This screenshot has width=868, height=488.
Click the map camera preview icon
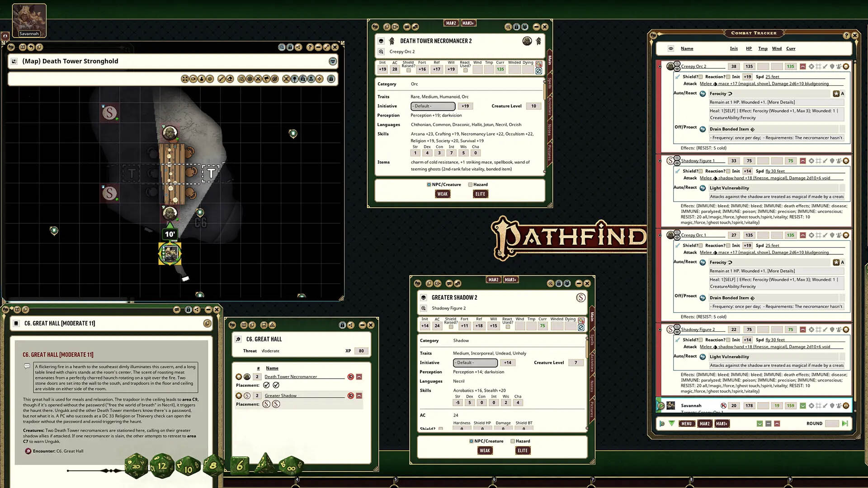(193, 79)
